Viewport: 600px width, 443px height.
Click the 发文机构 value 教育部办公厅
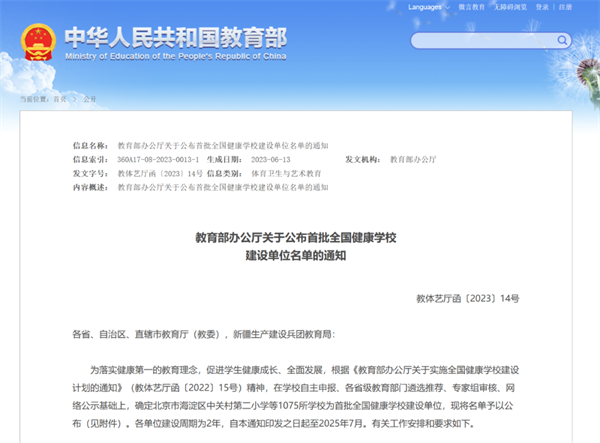point(413,160)
